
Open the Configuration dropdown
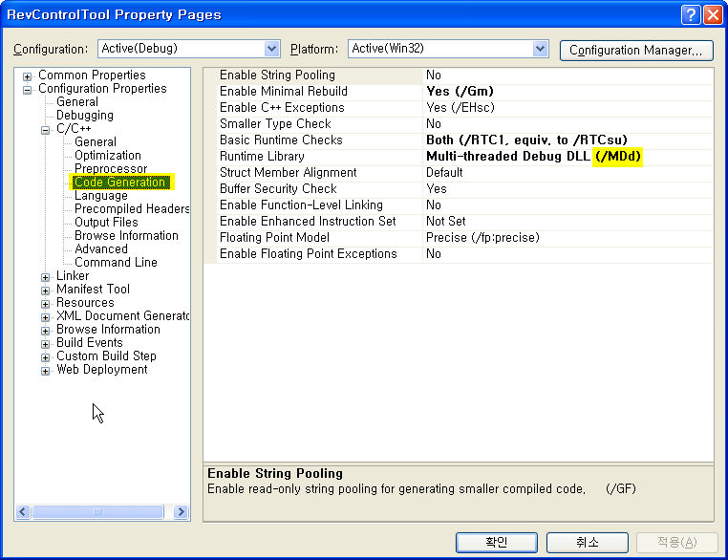click(271, 49)
